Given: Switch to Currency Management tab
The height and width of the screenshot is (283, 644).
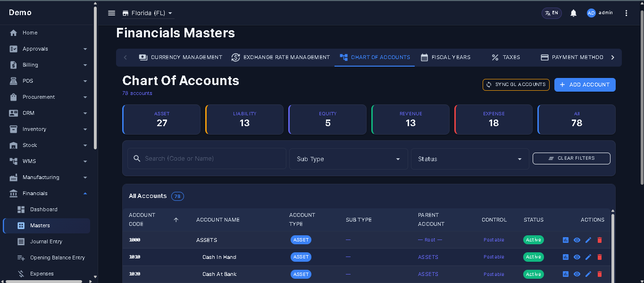Looking at the screenshot, I should pyautogui.click(x=181, y=57).
